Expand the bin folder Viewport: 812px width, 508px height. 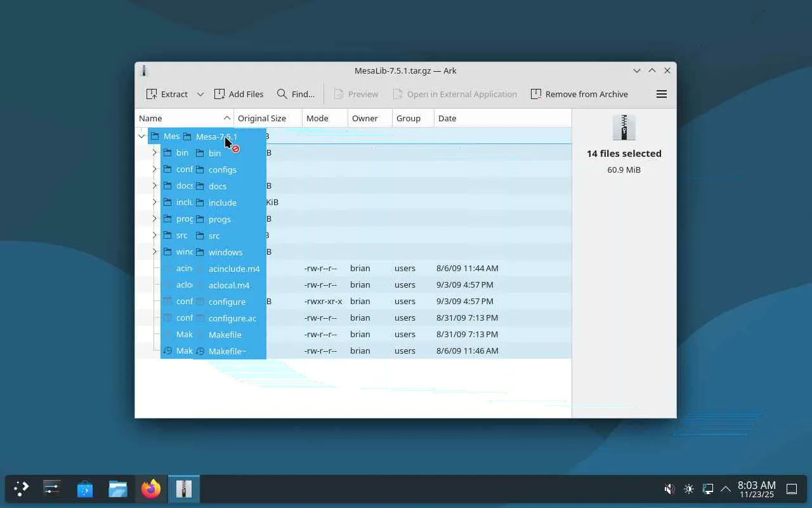point(154,152)
